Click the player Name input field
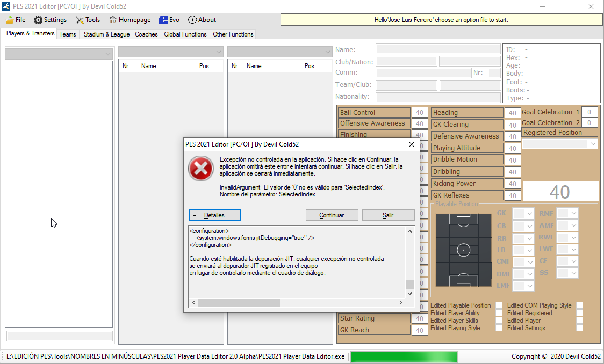604x364 pixels. 438,49
